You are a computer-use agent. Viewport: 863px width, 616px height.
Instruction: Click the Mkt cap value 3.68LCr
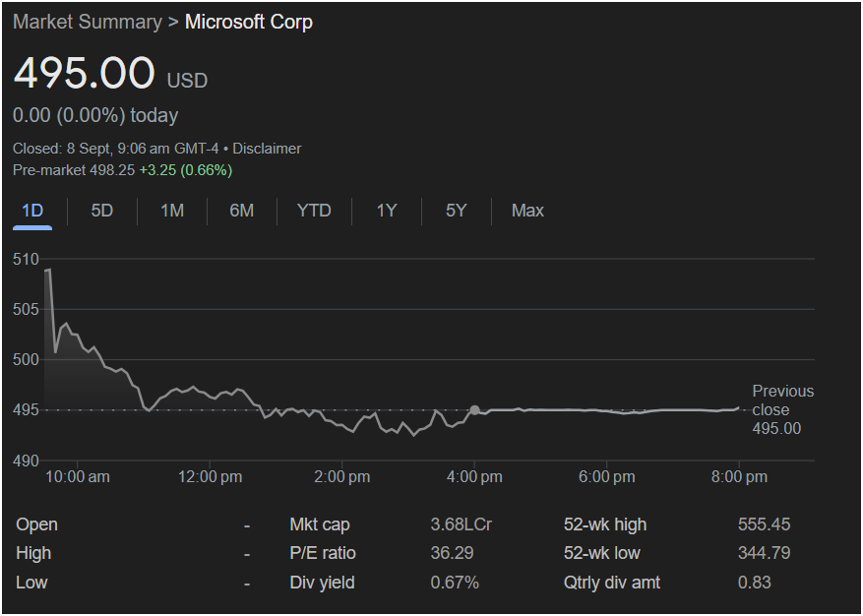pos(461,524)
